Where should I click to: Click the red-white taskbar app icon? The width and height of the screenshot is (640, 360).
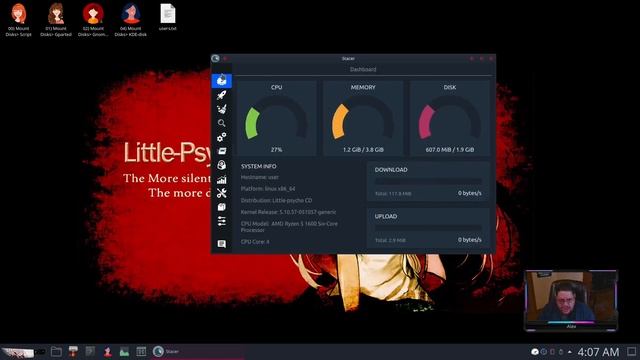(x=73, y=351)
